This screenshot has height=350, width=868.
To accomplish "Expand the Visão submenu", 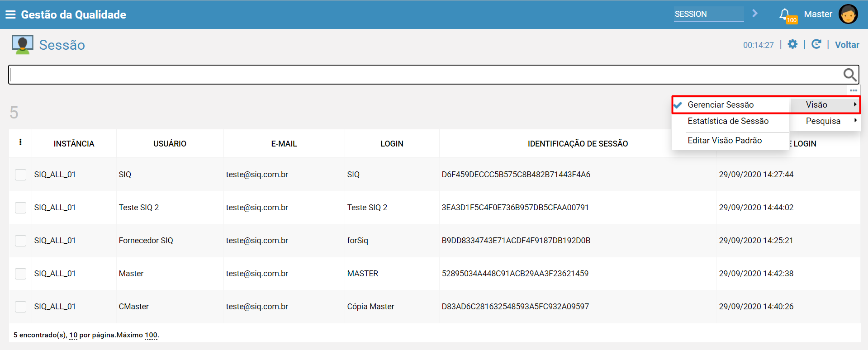I will (x=825, y=104).
